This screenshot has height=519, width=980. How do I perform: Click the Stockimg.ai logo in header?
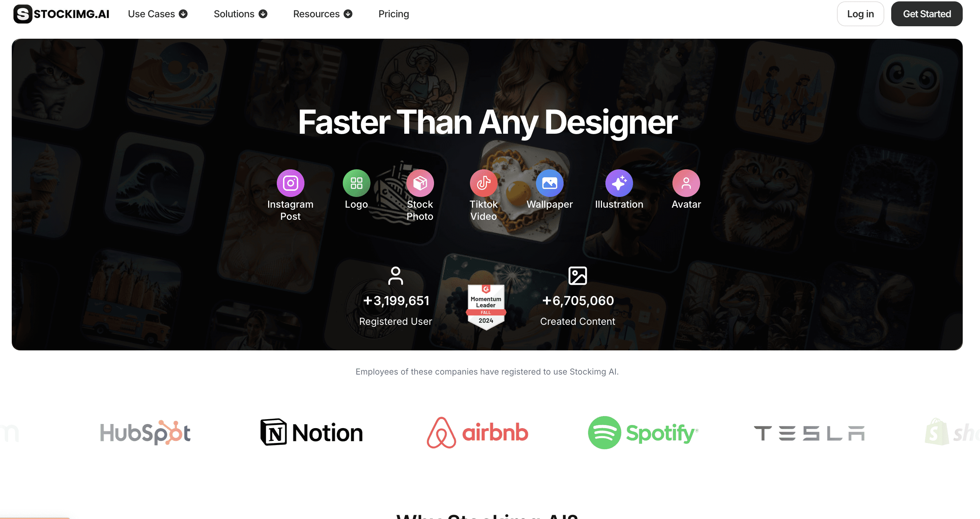coord(61,14)
